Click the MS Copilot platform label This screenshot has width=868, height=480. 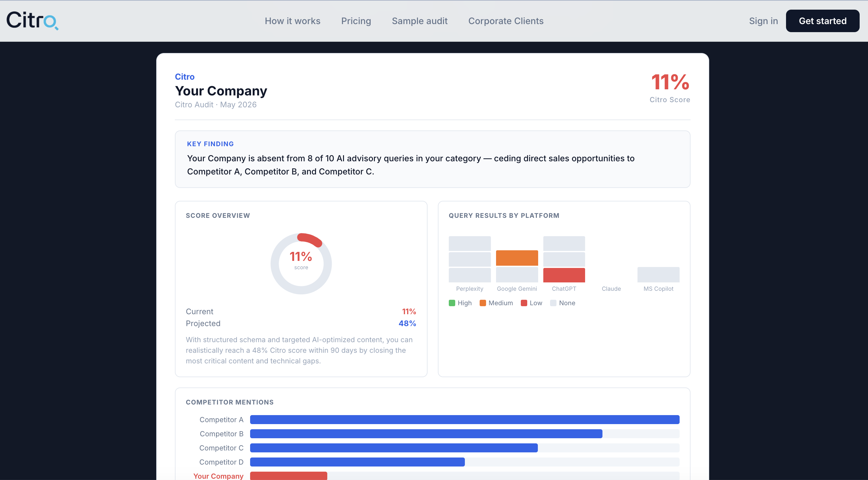point(658,289)
